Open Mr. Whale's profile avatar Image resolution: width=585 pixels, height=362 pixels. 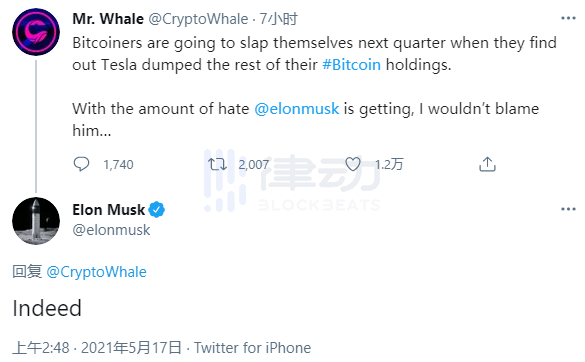36,32
